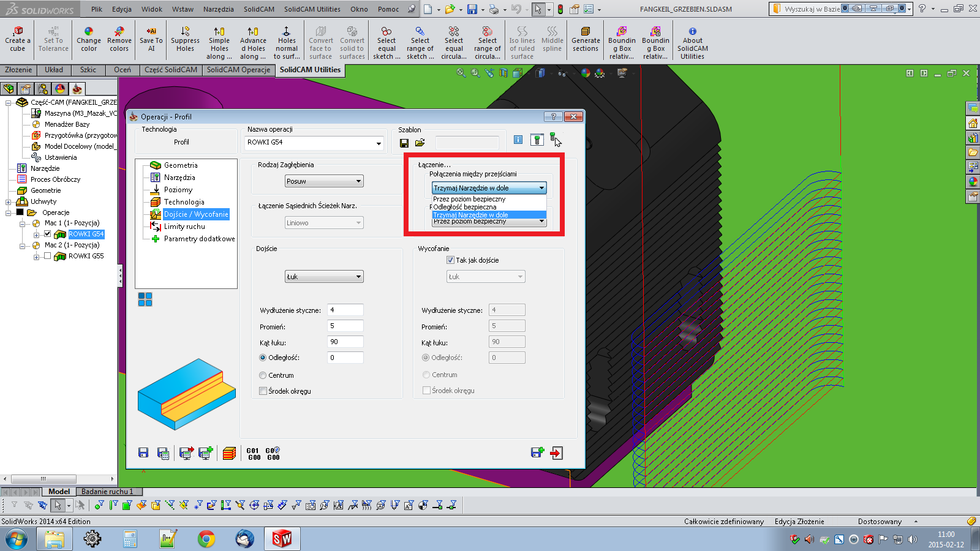The height and width of the screenshot is (551, 980).
Task: Click the open template folder icon
Action: (420, 143)
